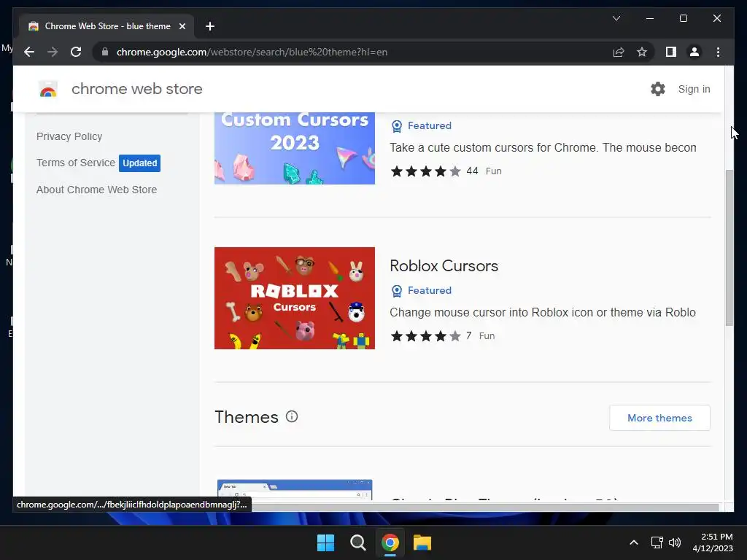Select the Chrome Web Store - blue theme tab
The height and width of the screenshot is (560, 747).
click(x=107, y=26)
